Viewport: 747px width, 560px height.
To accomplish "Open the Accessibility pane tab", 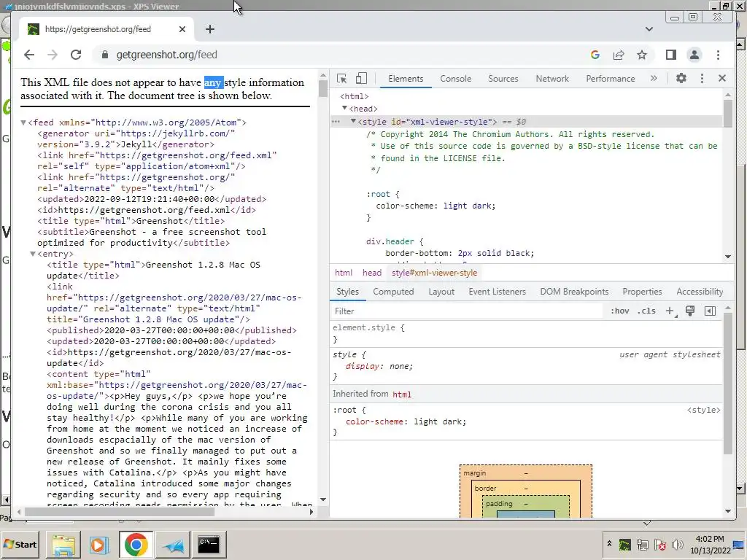I will 700,292.
